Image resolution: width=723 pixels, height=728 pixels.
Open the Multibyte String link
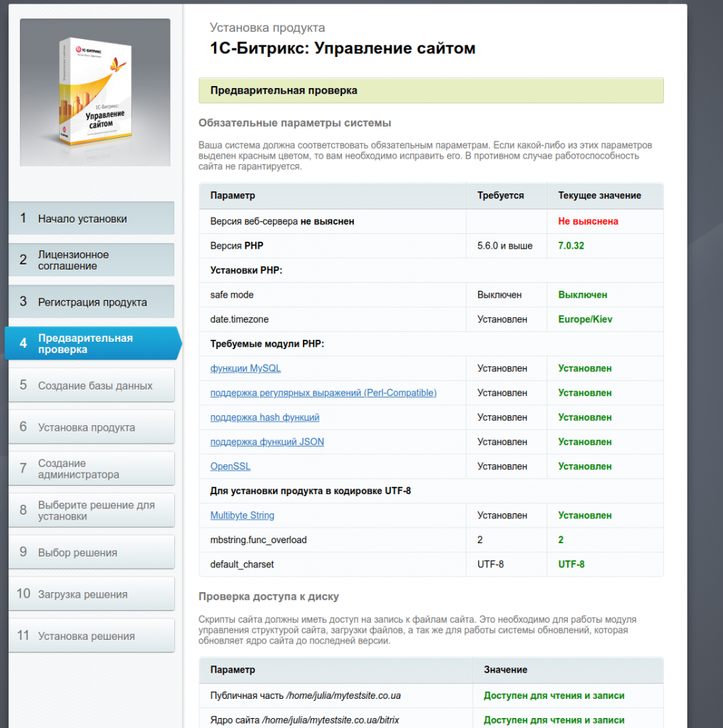click(242, 515)
